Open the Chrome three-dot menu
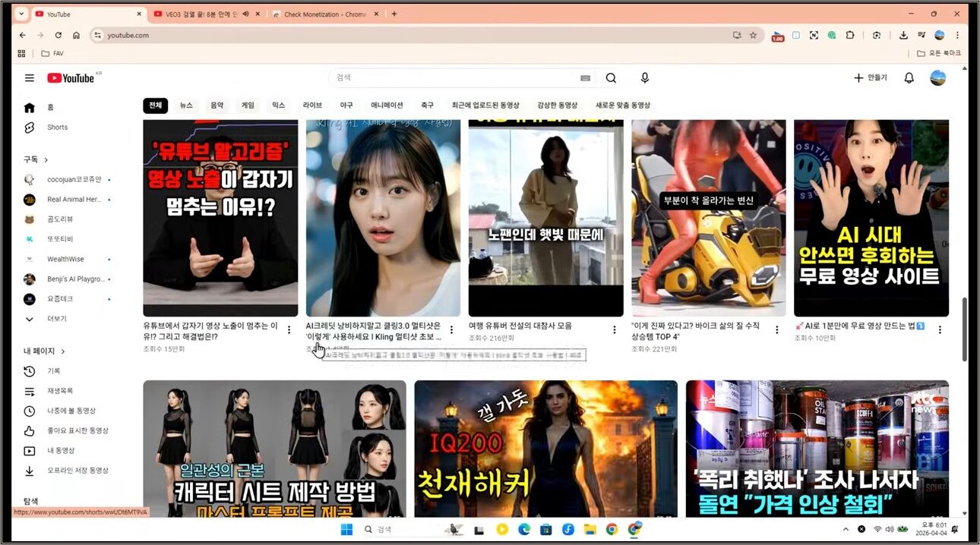The image size is (980, 545). click(x=957, y=35)
